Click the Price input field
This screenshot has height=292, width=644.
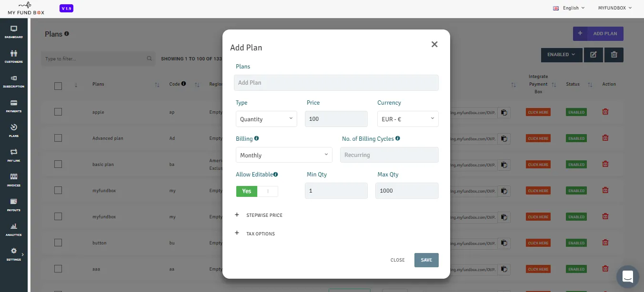pyautogui.click(x=336, y=119)
